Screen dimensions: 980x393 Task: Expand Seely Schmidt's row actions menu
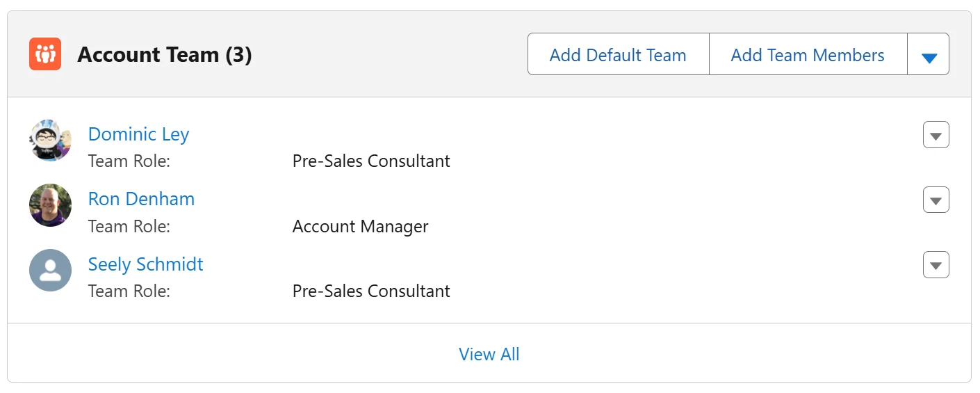pyautogui.click(x=936, y=265)
